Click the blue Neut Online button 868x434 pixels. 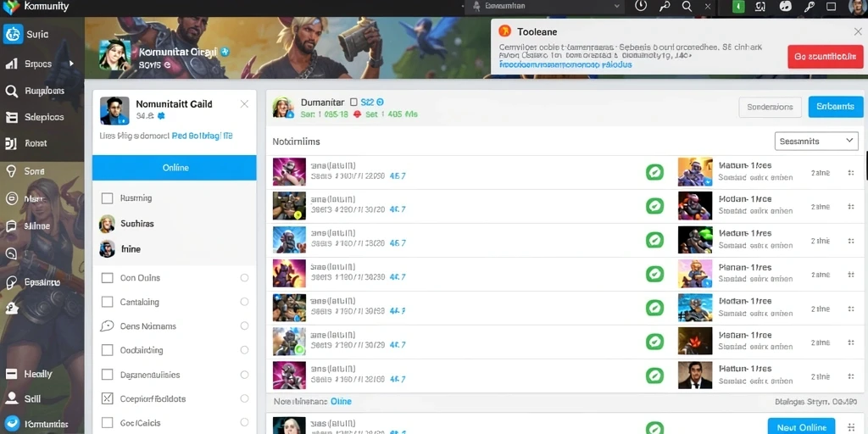pyautogui.click(x=801, y=427)
